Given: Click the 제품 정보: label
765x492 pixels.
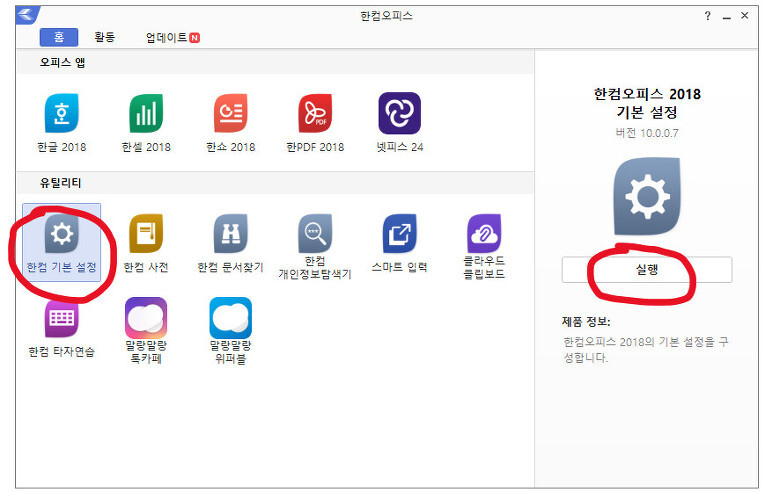Looking at the screenshot, I should pyautogui.click(x=586, y=322).
